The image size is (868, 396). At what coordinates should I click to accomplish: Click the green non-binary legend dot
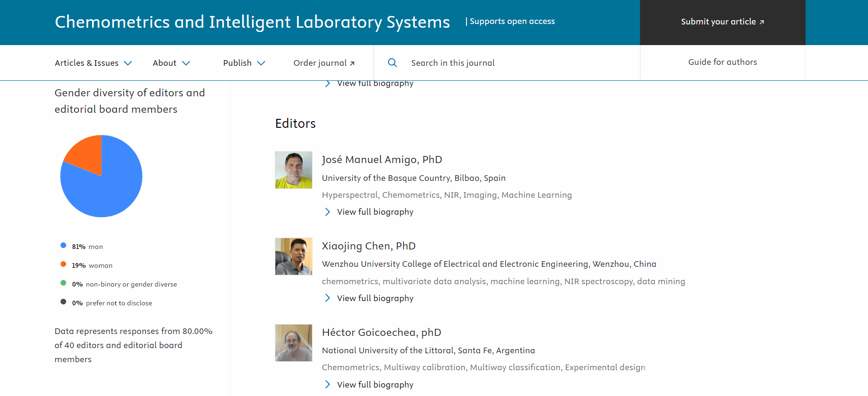[63, 283]
